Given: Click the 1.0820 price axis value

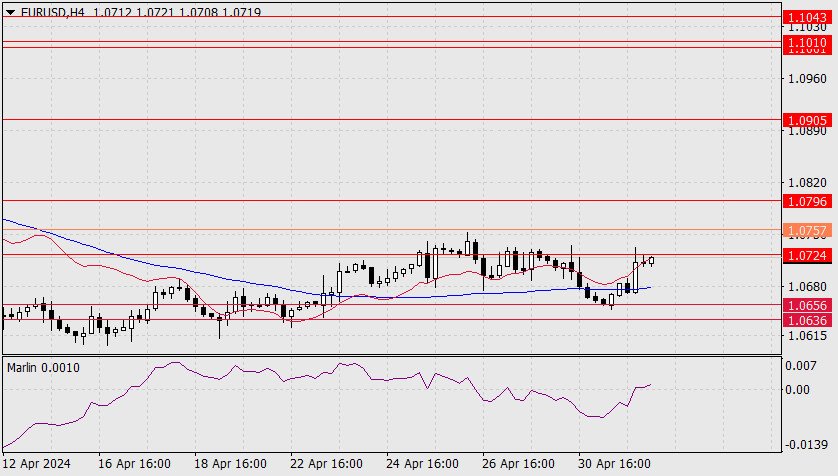Looking at the screenshot, I should [x=808, y=183].
